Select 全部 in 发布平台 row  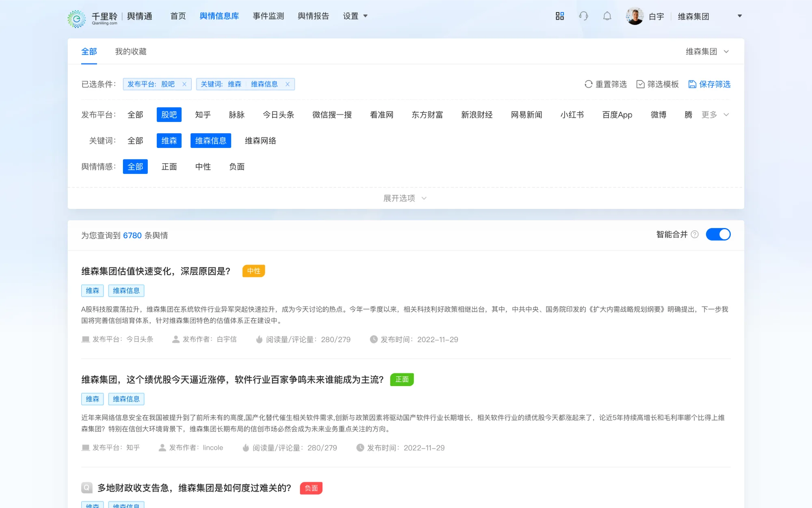tap(135, 115)
